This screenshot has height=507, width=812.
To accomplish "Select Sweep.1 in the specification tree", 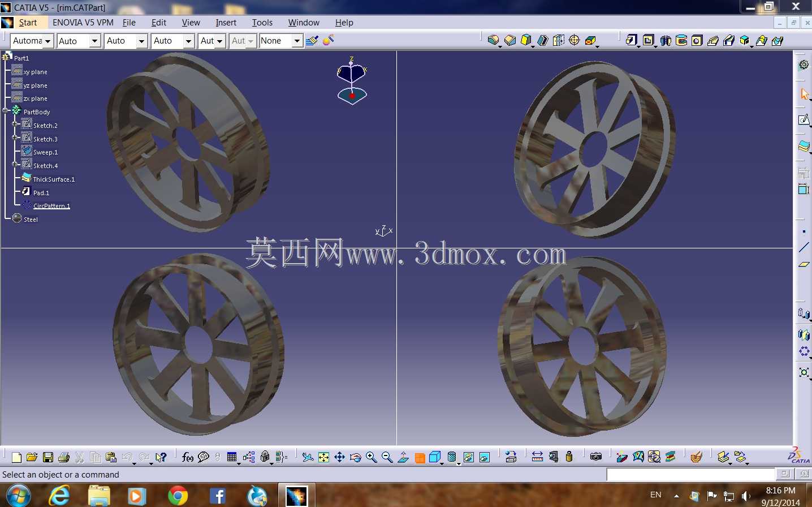I will [x=45, y=152].
